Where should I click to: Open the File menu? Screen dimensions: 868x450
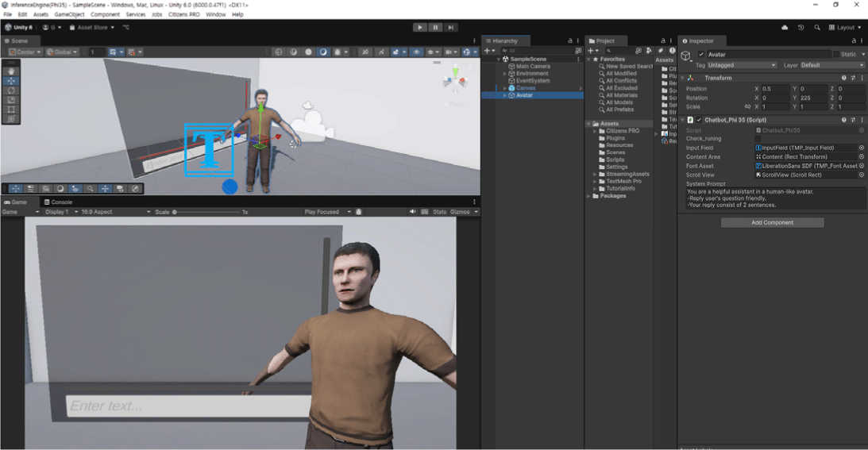pyautogui.click(x=8, y=14)
